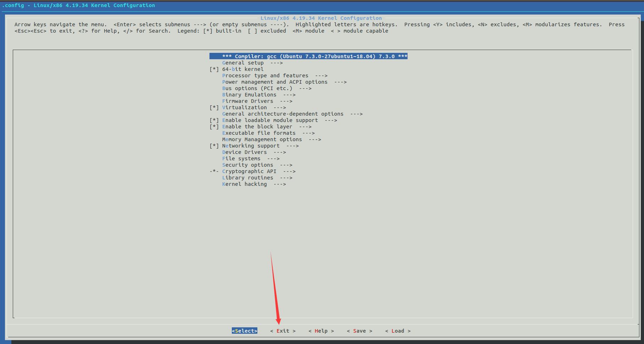
Task: Toggle Enable loadable module support checkbox
Action: coord(214,121)
